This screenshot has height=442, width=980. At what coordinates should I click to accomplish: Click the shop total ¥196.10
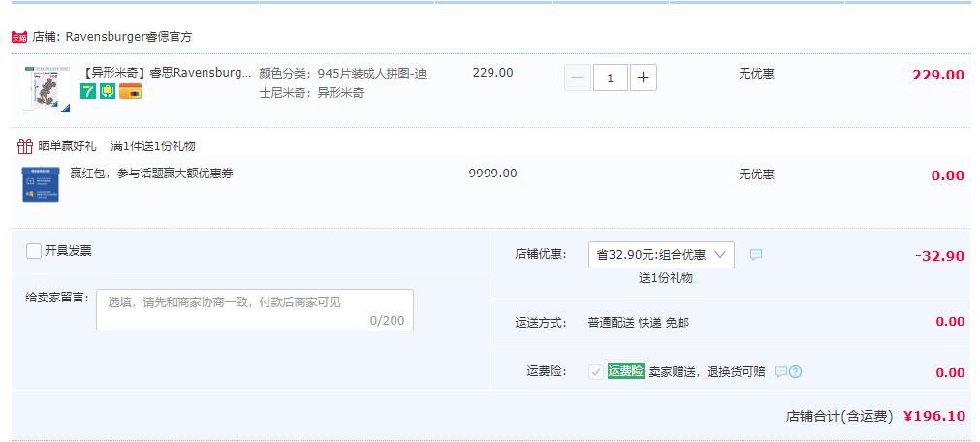click(934, 416)
